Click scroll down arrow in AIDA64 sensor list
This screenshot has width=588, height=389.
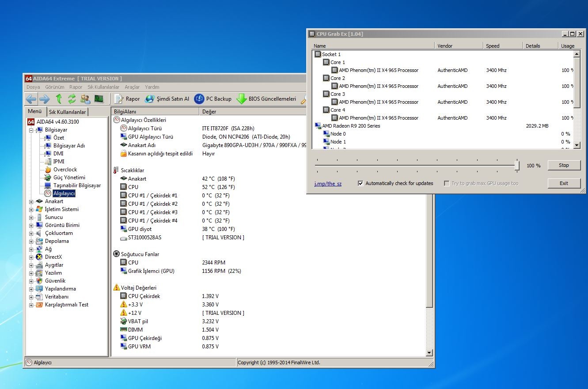(x=429, y=352)
